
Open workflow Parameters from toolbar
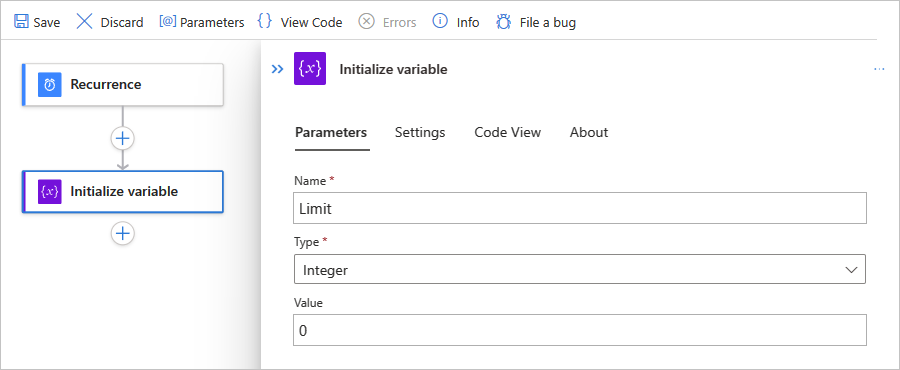[x=201, y=22]
